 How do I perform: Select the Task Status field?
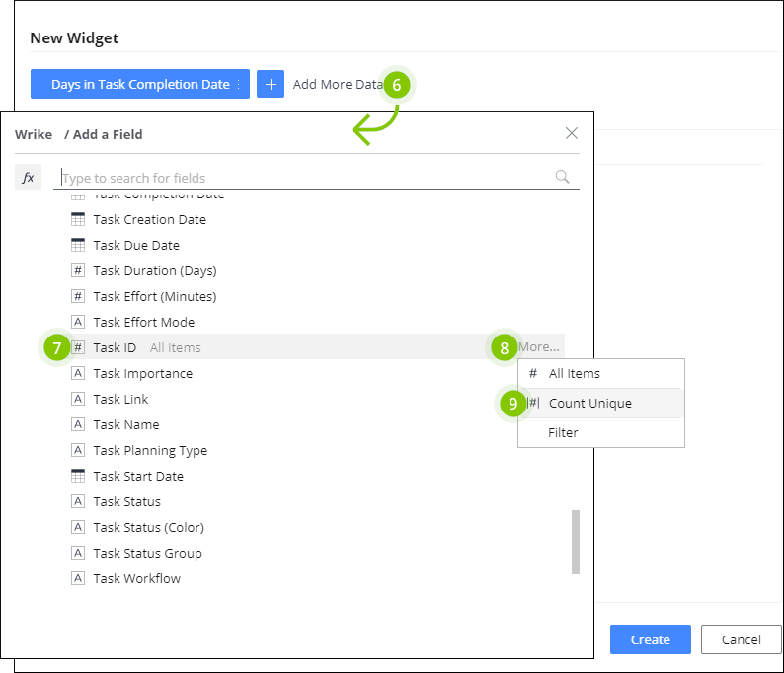point(127,501)
